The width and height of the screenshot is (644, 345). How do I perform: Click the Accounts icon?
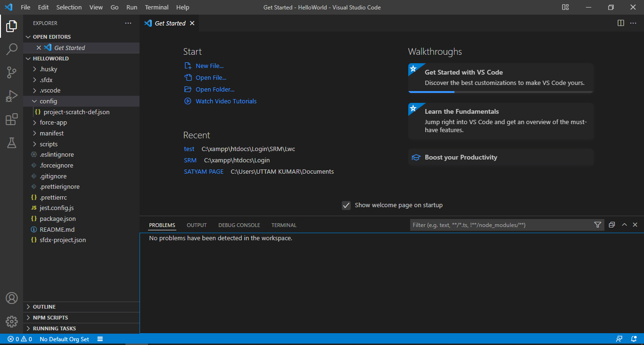11,298
